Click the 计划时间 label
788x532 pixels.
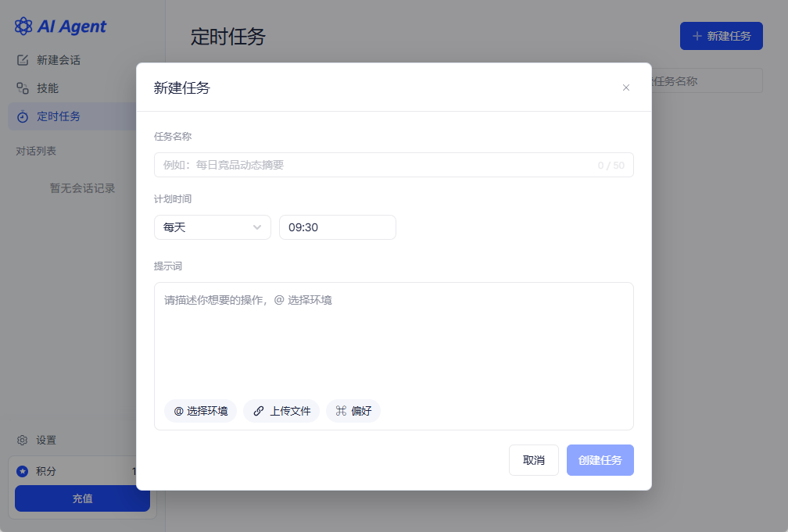pos(173,199)
